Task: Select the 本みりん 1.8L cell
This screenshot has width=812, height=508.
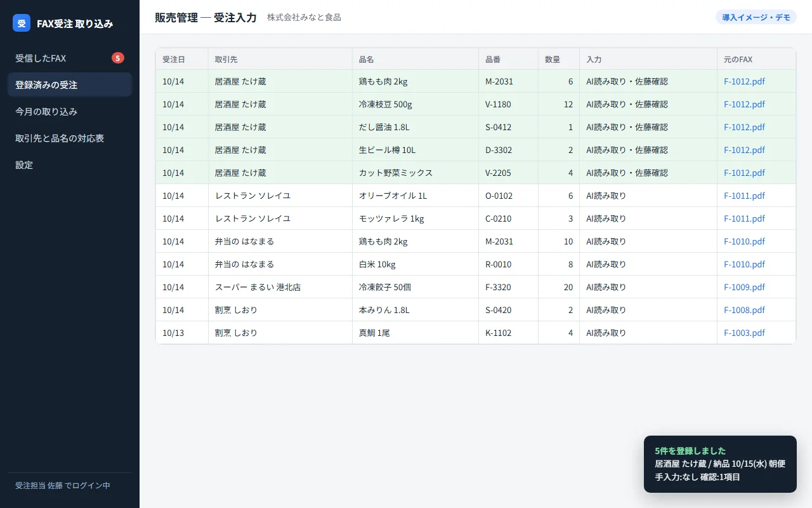Action: tap(416, 310)
